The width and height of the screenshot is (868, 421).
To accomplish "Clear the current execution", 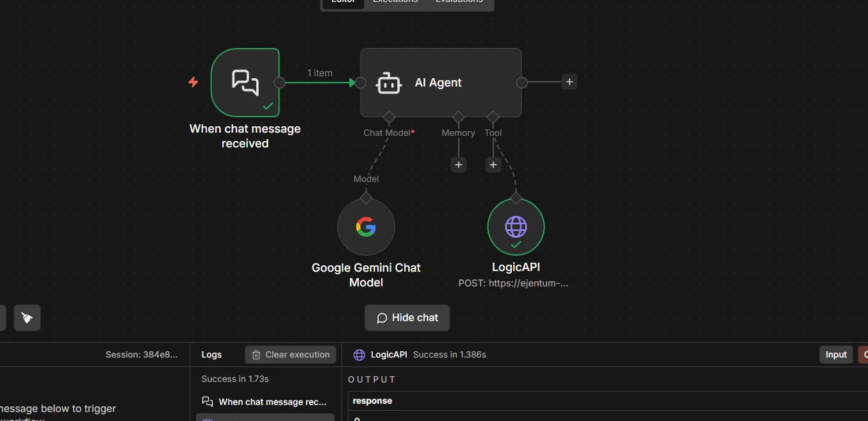I will pyautogui.click(x=290, y=354).
